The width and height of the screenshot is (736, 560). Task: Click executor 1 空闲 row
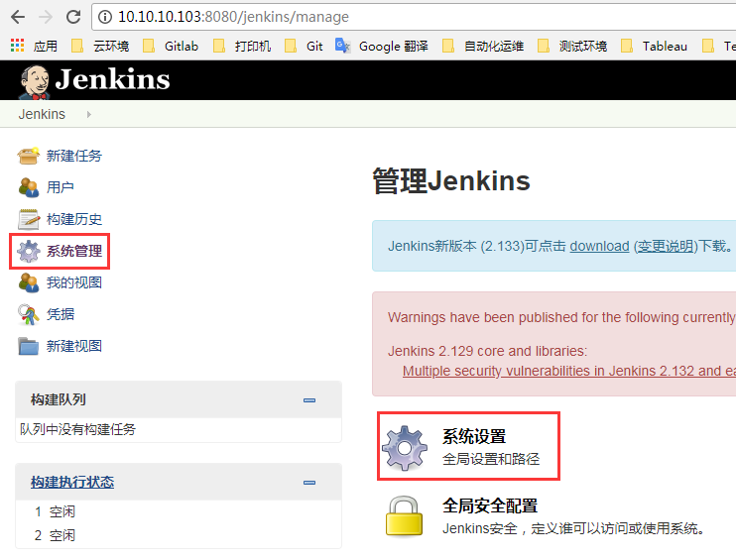tap(179, 511)
